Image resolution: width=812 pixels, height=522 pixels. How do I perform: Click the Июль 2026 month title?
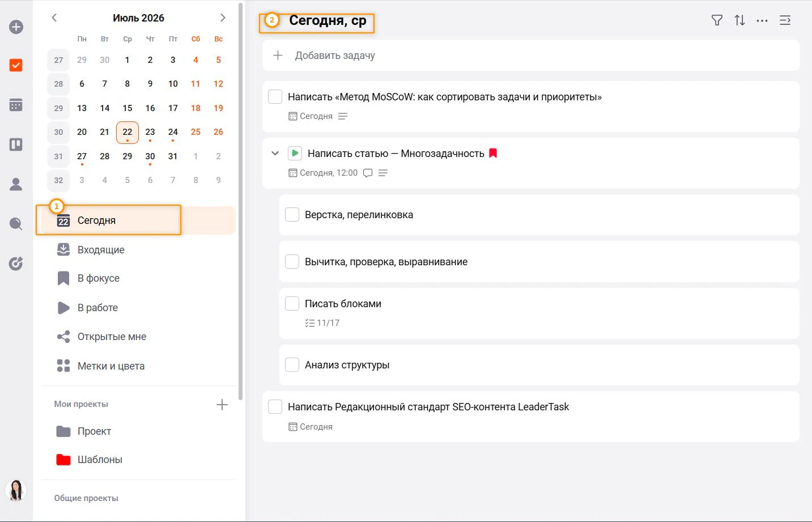tap(138, 18)
